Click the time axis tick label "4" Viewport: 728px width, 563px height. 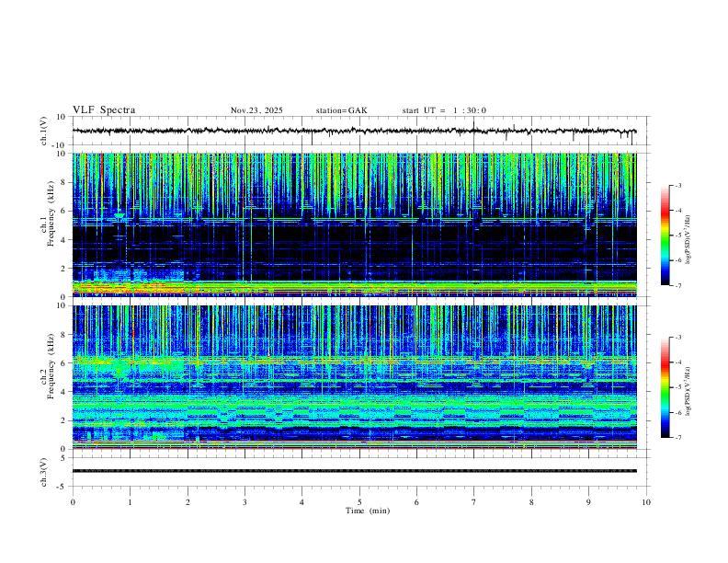301,502
